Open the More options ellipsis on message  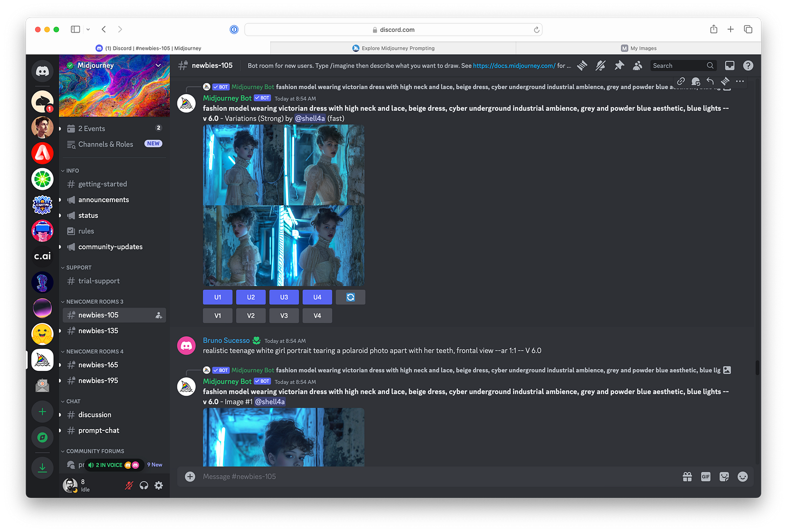click(x=740, y=81)
